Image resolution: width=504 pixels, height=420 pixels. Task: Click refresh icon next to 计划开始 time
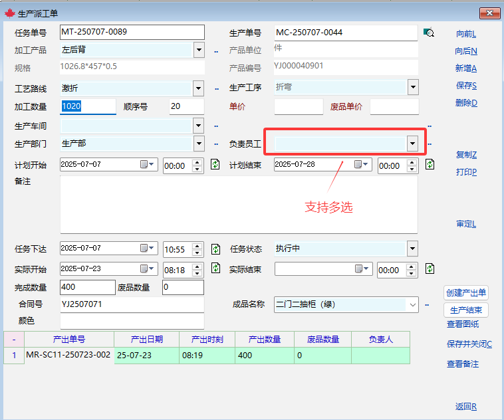[x=215, y=164]
